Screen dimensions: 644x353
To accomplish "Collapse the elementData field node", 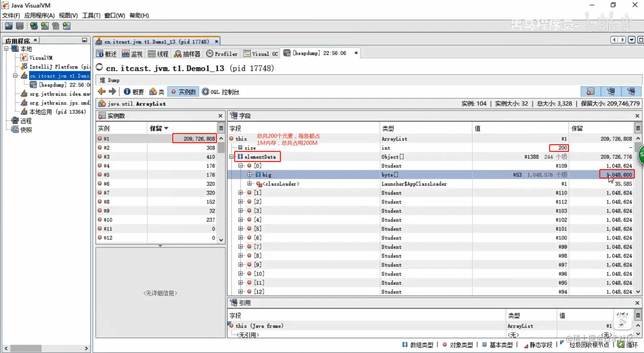I will 232,157.
